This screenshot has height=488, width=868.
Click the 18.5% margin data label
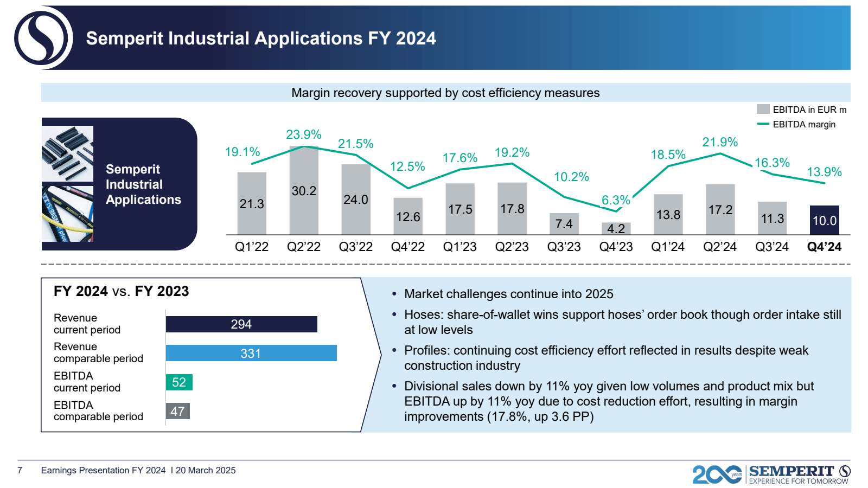pyautogui.click(x=668, y=155)
